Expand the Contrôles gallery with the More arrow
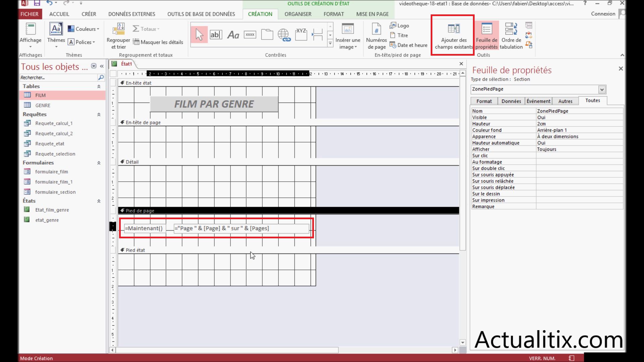This screenshot has width=644, height=362. (x=330, y=43)
